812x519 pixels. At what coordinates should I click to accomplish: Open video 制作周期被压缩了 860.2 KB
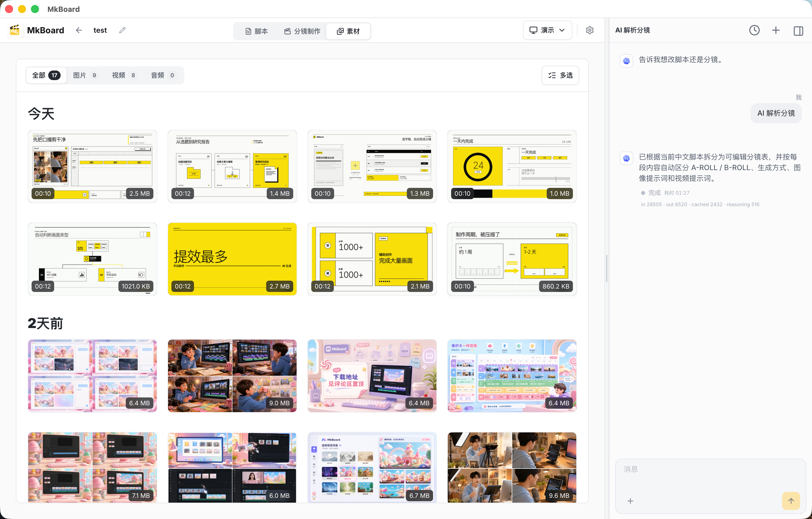pos(512,259)
